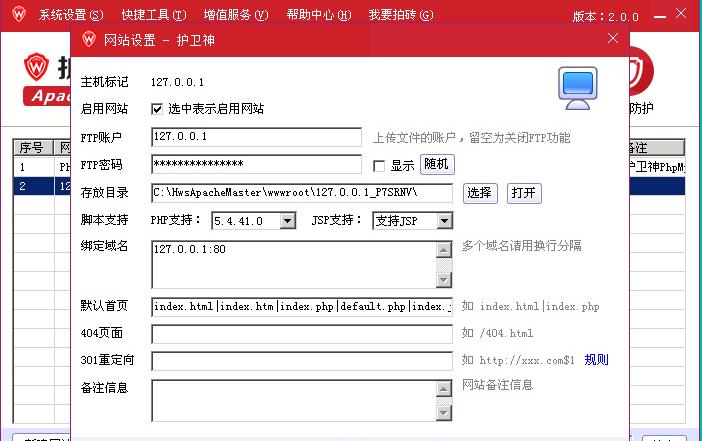Select row 2 in the background site list

tap(42, 186)
